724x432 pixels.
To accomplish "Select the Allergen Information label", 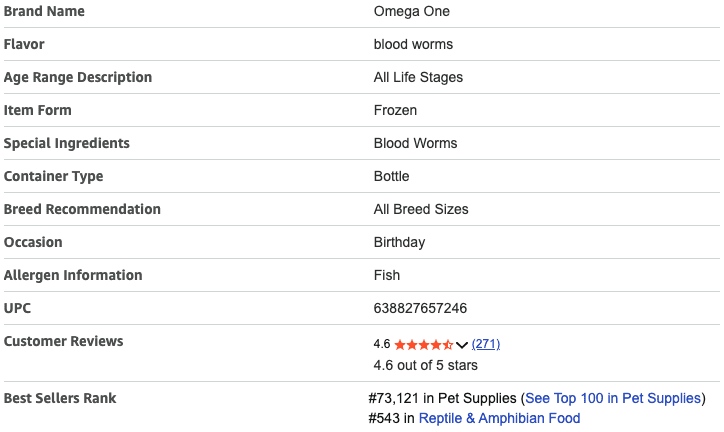I will pyautogui.click(x=73, y=275).
